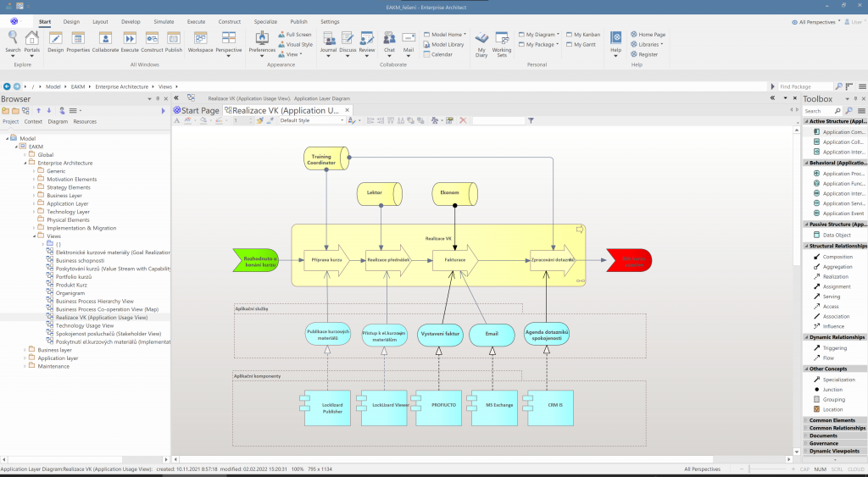Expand the Motivation Elements folder
The image size is (868, 477).
click(x=34, y=180)
